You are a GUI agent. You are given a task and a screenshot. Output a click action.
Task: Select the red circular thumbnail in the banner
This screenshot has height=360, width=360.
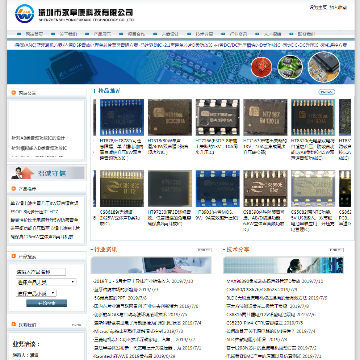pyautogui.click(x=261, y=66)
